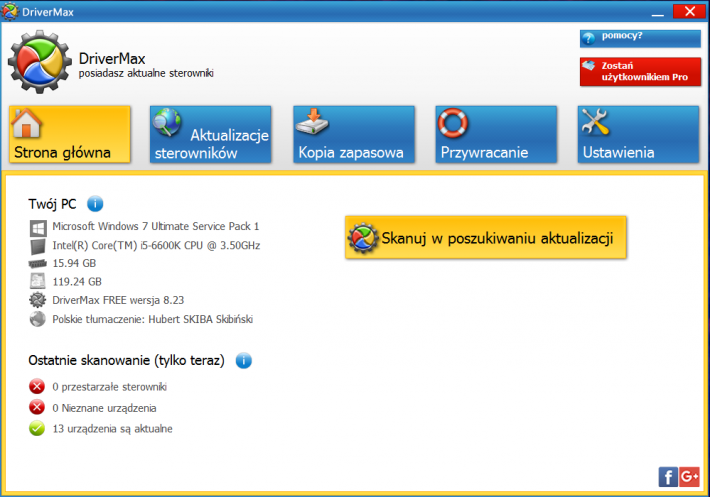Click '0 Nieznane urządzenia' text
The height and width of the screenshot is (497, 710).
(104, 408)
